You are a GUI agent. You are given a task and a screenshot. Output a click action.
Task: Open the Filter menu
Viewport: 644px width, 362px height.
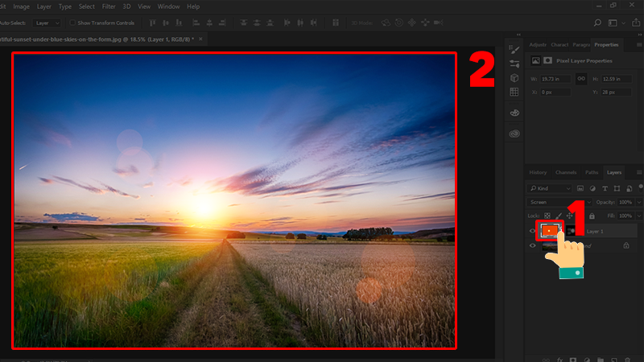pos(109,6)
